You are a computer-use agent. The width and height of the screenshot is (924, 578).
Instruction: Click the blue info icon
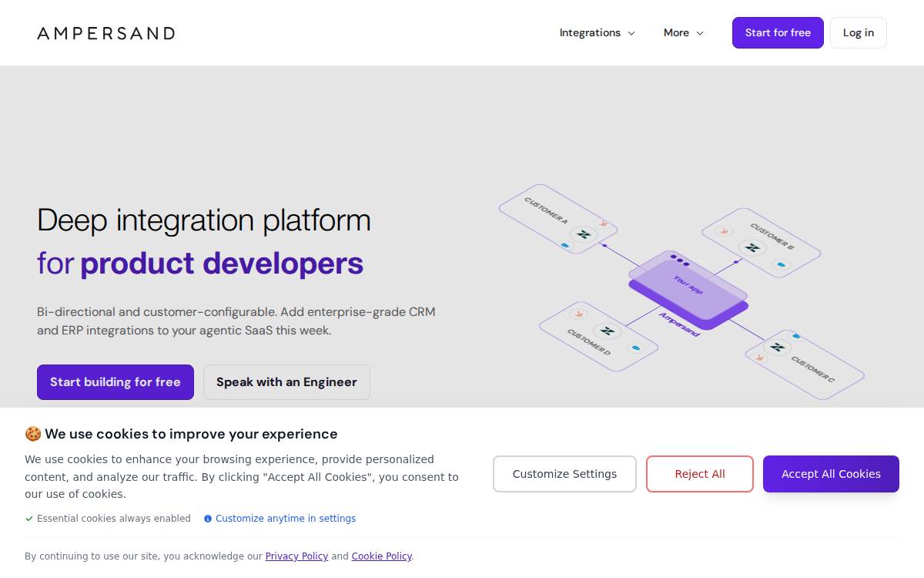pyautogui.click(x=208, y=519)
